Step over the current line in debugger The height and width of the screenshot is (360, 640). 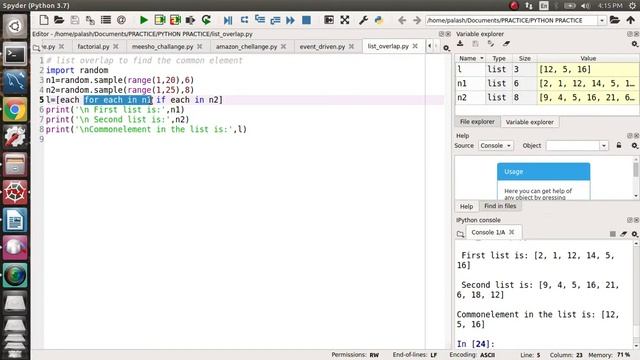pos(244,20)
